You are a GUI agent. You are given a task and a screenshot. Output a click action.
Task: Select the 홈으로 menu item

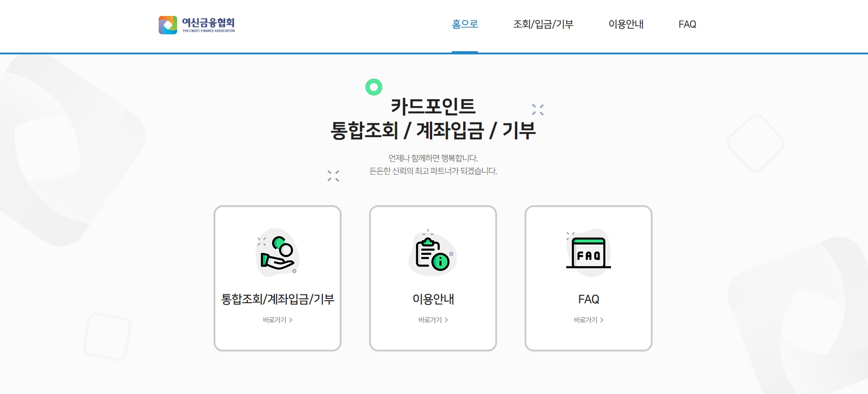(465, 24)
